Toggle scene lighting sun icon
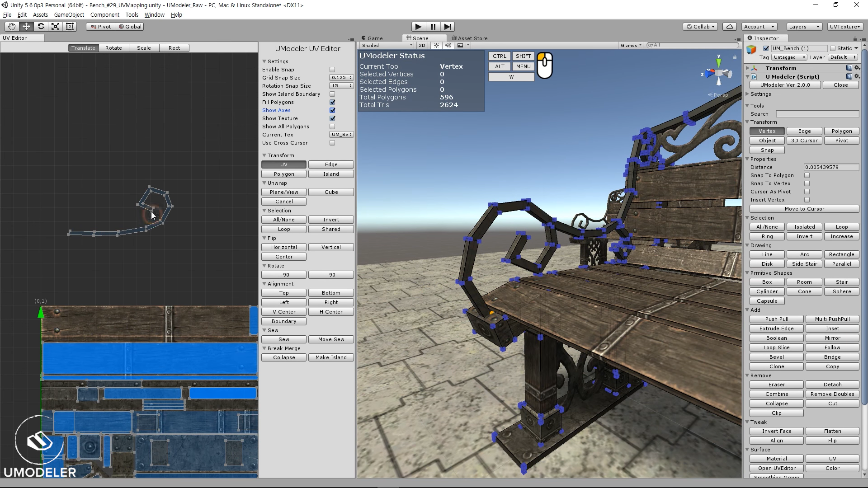Image resolution: width=868 pixels, height=488 pixels. coord(436,45)
